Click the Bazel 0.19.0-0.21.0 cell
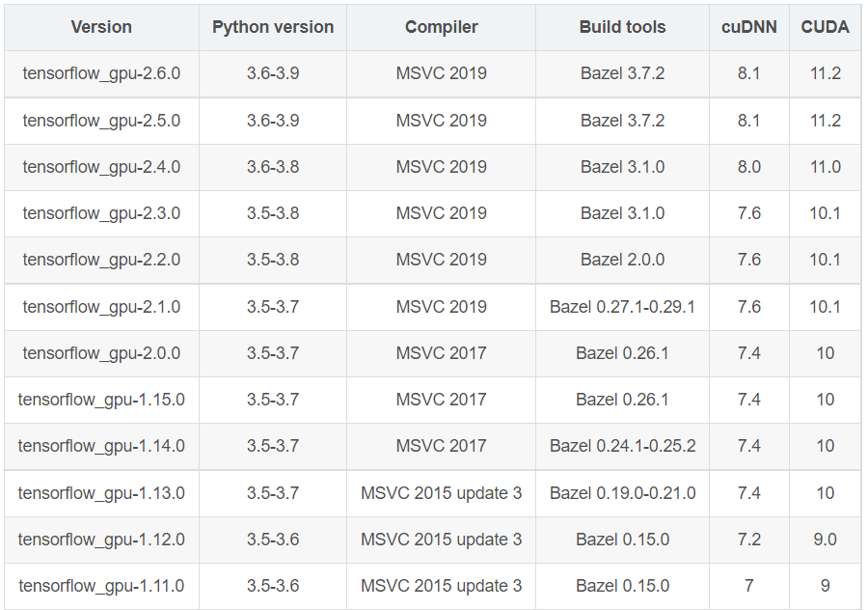 pyautogui.click(x=622, y=493)
